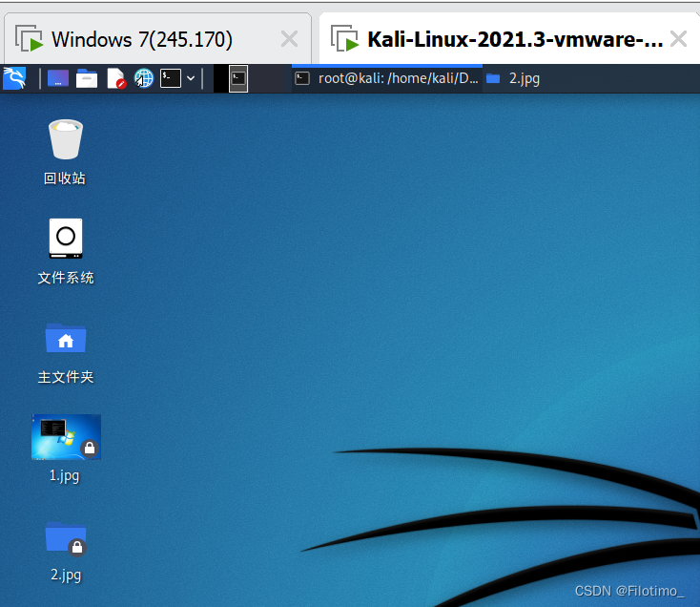Click the show desktop panel icon
700x607 pixels.
click(58, 78)
